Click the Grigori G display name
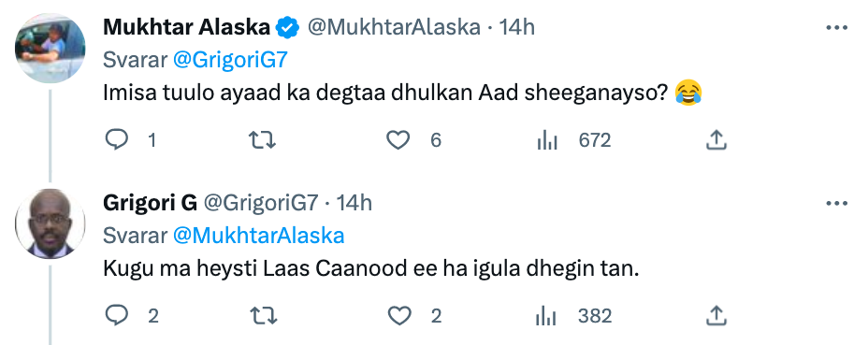The height and width of the screenshot is (345, 868). click(150, 203)
